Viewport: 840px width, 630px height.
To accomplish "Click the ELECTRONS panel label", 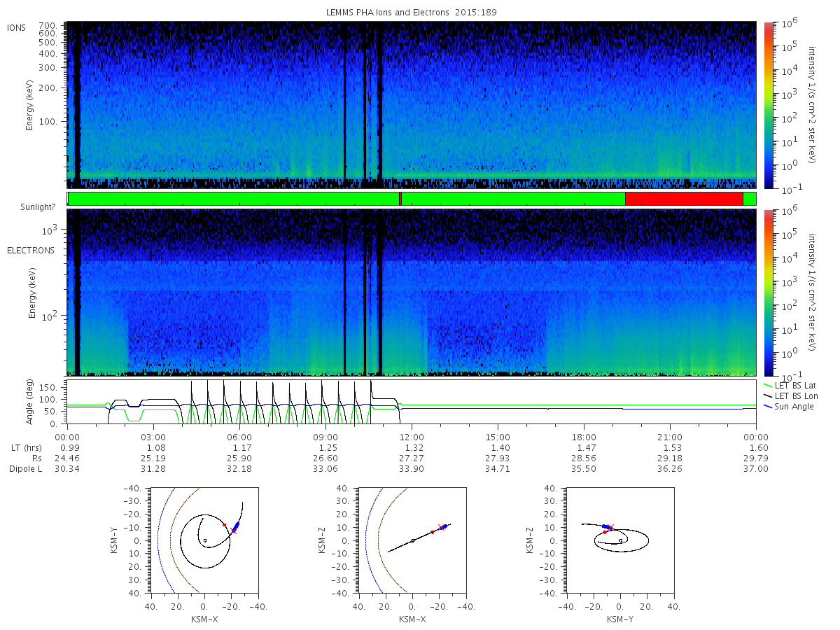I will (x=31, y=251).
